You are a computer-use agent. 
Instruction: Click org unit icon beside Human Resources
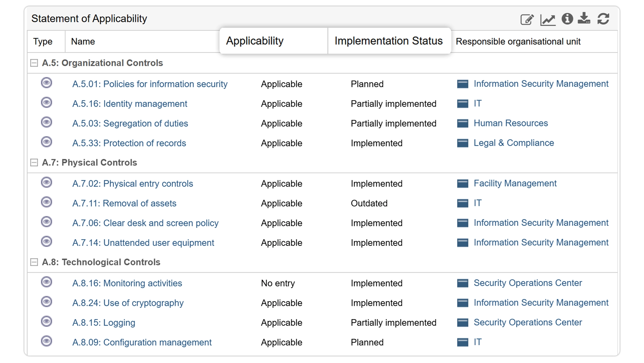[463, 123]
